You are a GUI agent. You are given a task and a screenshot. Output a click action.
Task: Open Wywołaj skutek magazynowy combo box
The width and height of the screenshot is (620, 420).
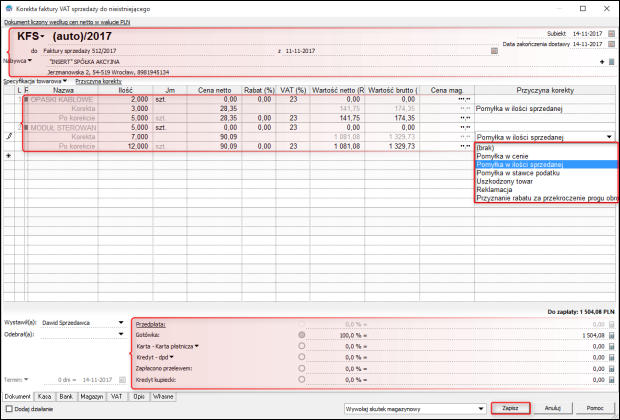pyautogui.click(x=414, y=409)
